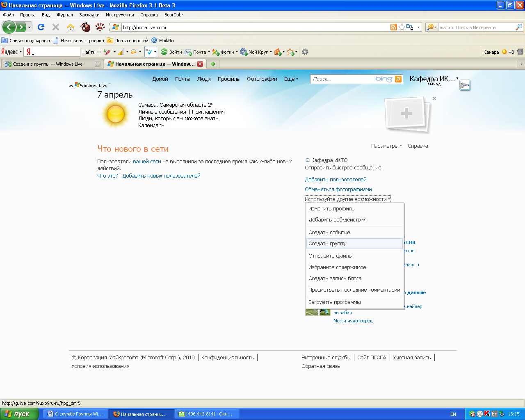The image size is (525, 420).
Task: Switch to О службе Группы Wi... taskbar window
Action: (x=76, y=414)
